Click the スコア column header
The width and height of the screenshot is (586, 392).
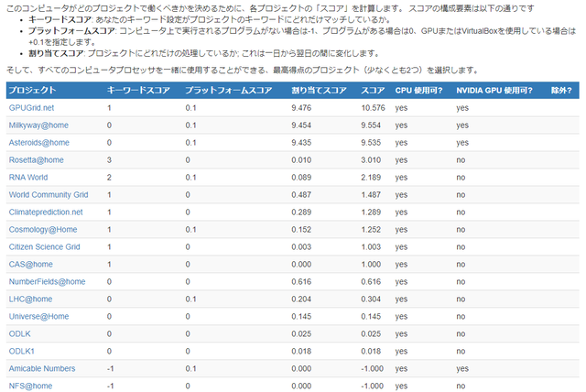click(373, 90)
